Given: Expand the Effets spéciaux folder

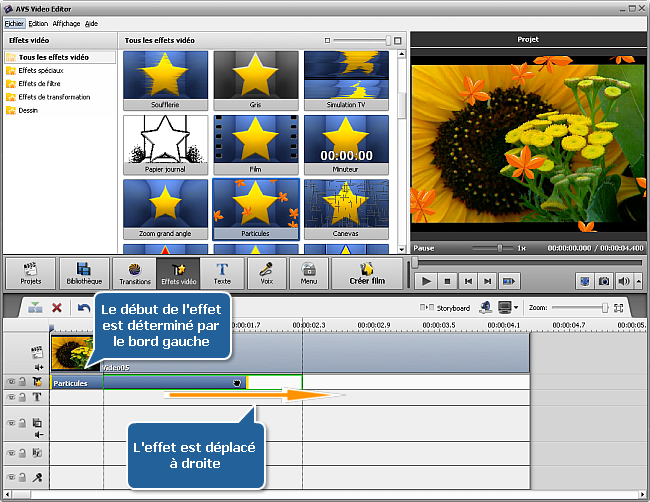Looking at the screenshot, I should [x=39, y=71].
